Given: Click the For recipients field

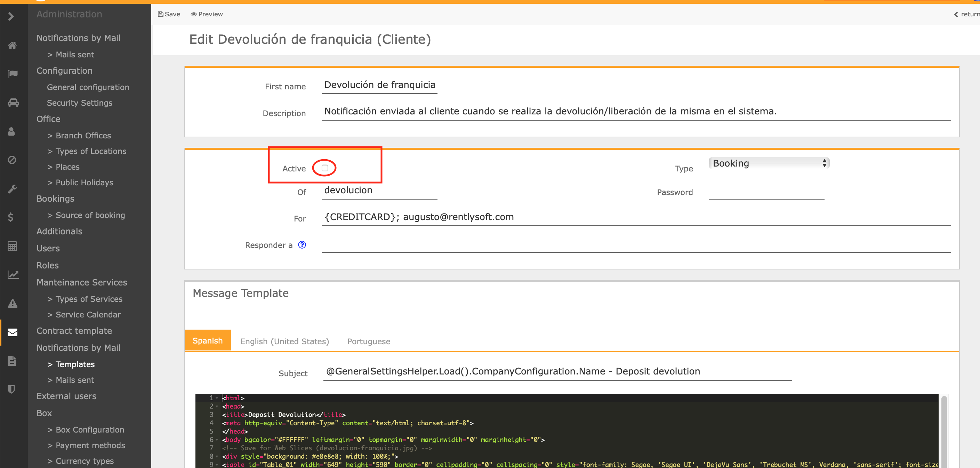Looking at the screenshot, I should (636, 217).
